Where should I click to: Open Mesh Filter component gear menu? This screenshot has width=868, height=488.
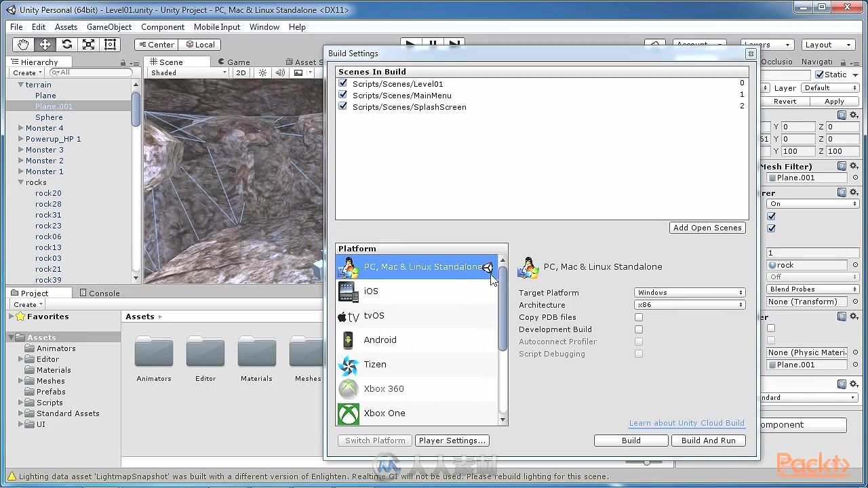click(854, 166)
